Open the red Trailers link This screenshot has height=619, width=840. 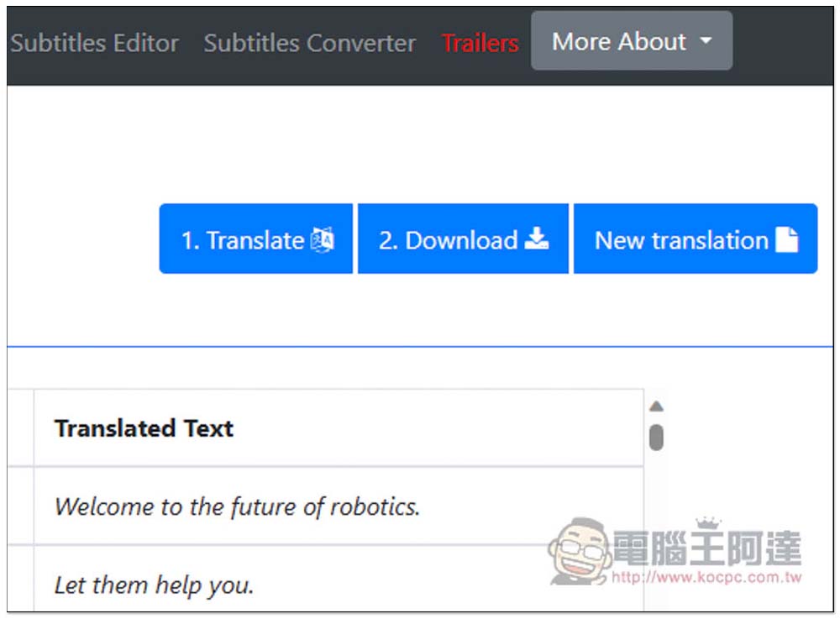(480, 43)
